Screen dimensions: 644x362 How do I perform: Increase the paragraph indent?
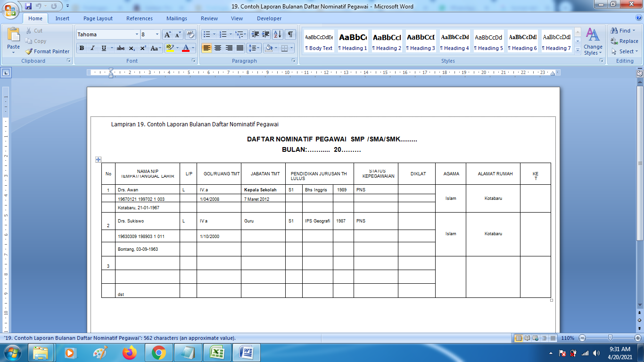[x=266, y=34]
